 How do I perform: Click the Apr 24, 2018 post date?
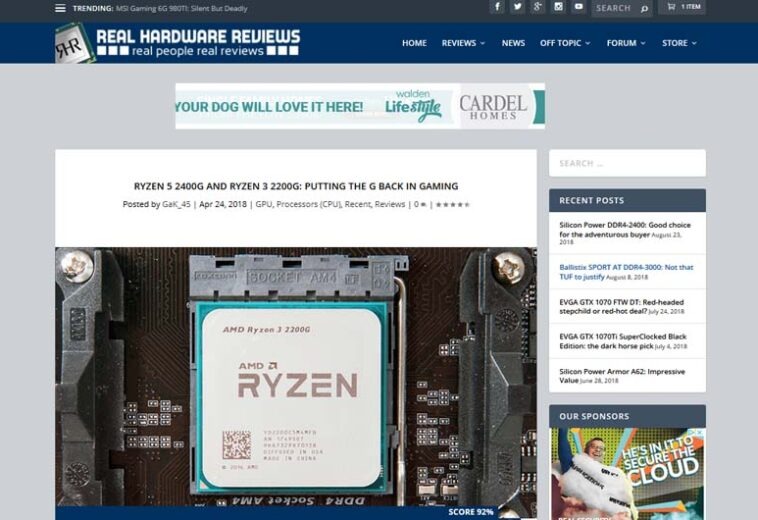click(223, 204)
